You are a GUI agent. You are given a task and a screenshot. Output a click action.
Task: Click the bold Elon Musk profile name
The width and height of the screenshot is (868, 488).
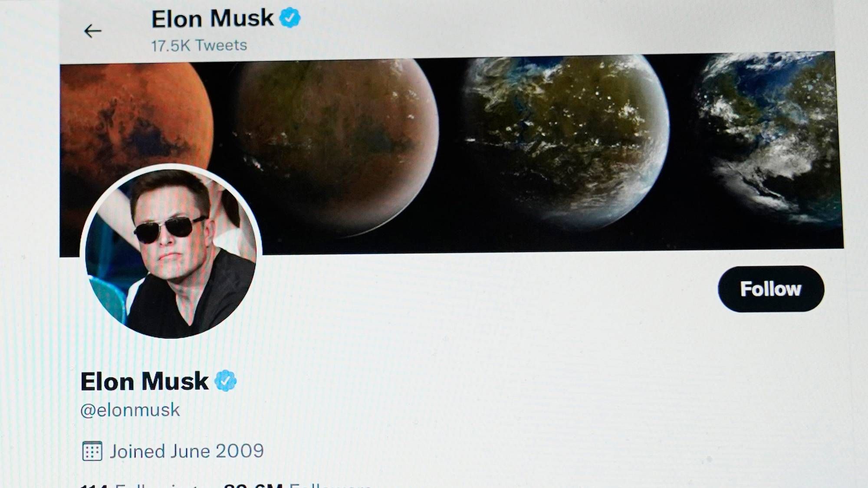(145, 381)
